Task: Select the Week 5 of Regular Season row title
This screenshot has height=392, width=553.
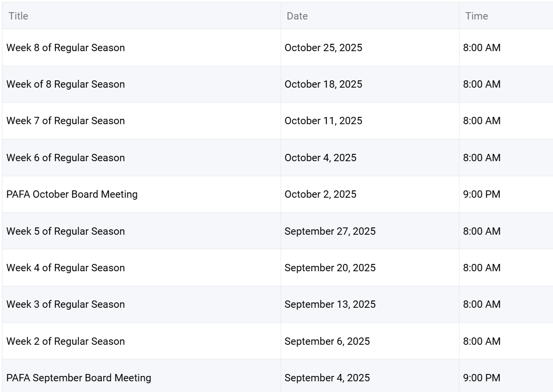Action: point(66,231)
